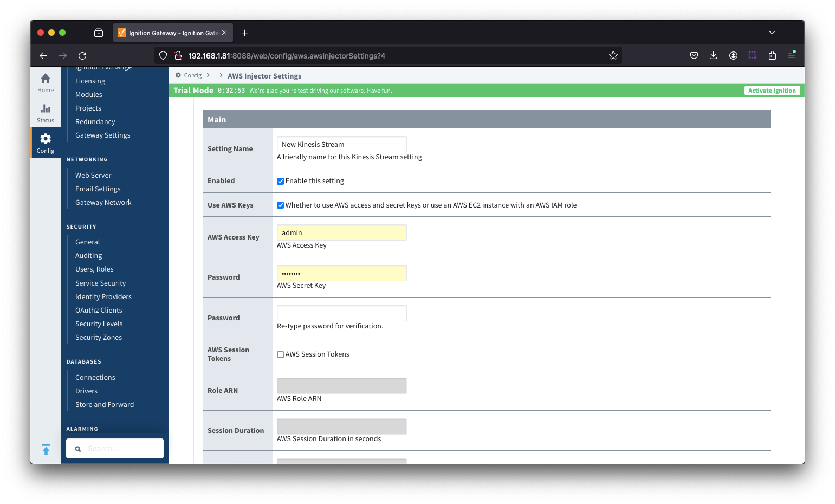Go to Users, Roles page
Image resolution: width=835 pixels, height=504 pixels.
(x=94, y=269)
